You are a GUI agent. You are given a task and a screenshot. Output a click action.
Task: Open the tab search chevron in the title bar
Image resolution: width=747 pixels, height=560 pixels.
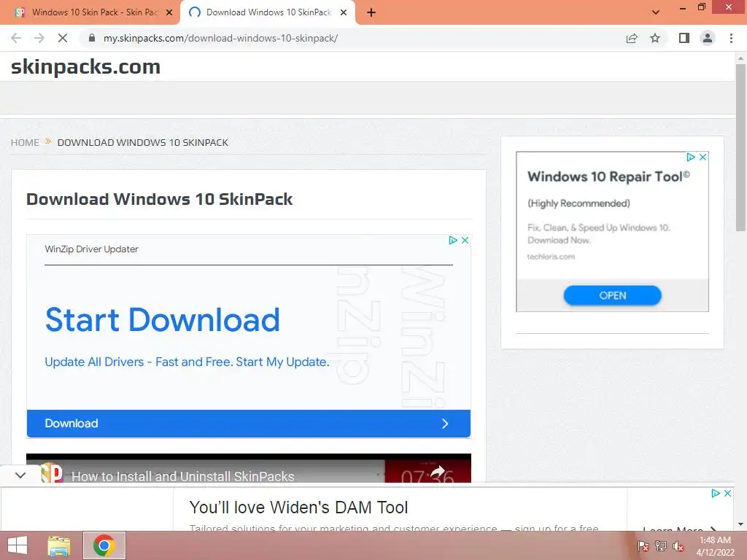[x=656, y=12]
